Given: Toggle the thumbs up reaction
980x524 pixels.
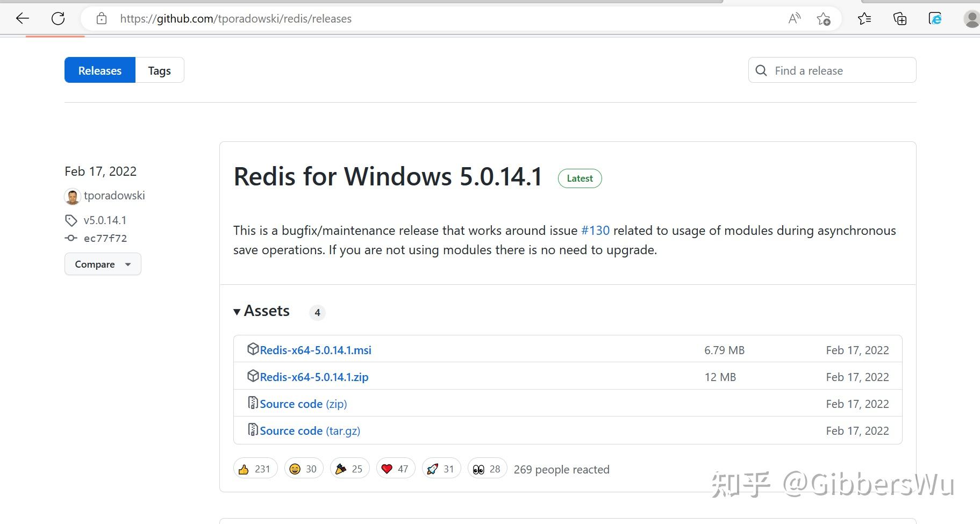Looking at the screenshot, I should 255,468.
